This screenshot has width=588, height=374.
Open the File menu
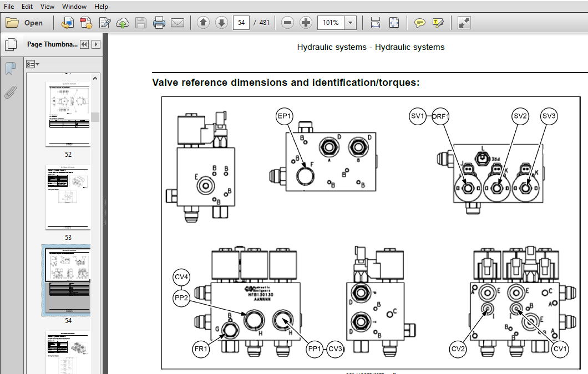tap(9, 6)
